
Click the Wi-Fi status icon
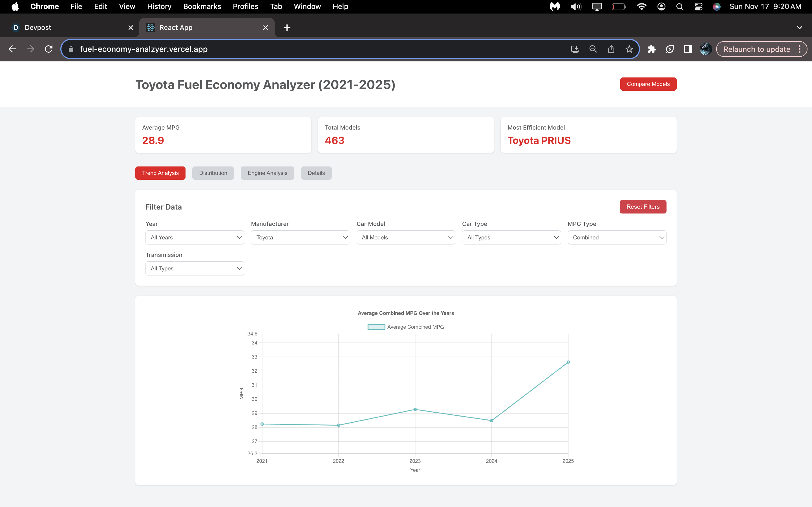(641, 6)
